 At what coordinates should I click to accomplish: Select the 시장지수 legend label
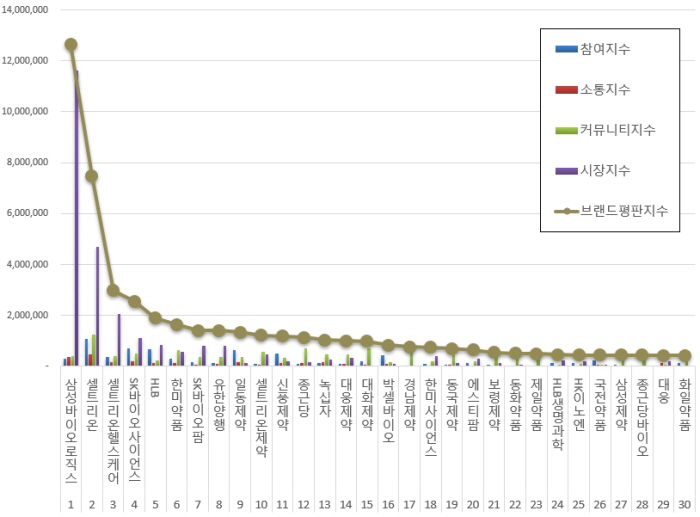[605, 171]
